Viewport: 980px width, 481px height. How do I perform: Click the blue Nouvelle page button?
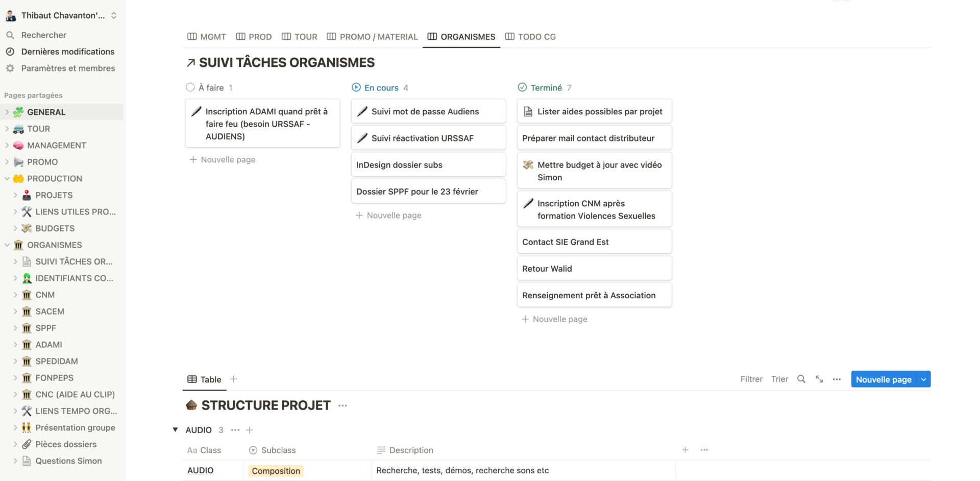coord(884,379)
